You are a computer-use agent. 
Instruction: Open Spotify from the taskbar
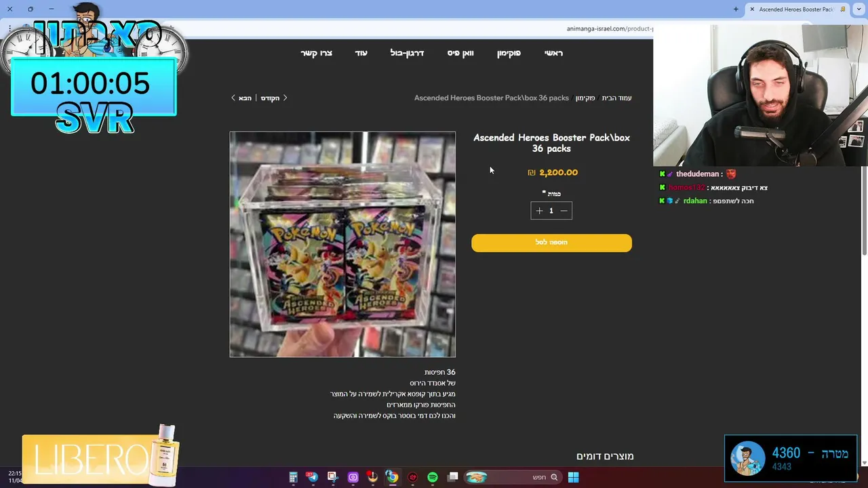tap(432, 477)
